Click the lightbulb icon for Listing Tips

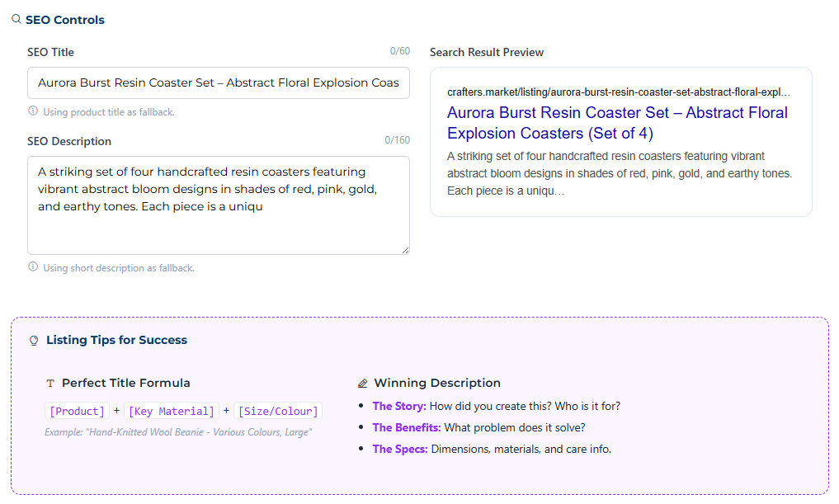point(34,341)
